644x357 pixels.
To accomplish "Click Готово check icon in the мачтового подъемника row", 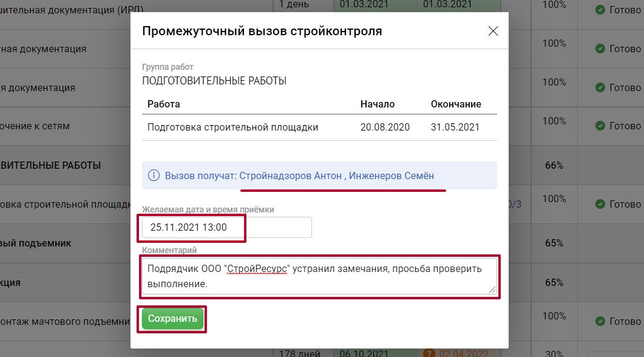I will pos(600,321).
